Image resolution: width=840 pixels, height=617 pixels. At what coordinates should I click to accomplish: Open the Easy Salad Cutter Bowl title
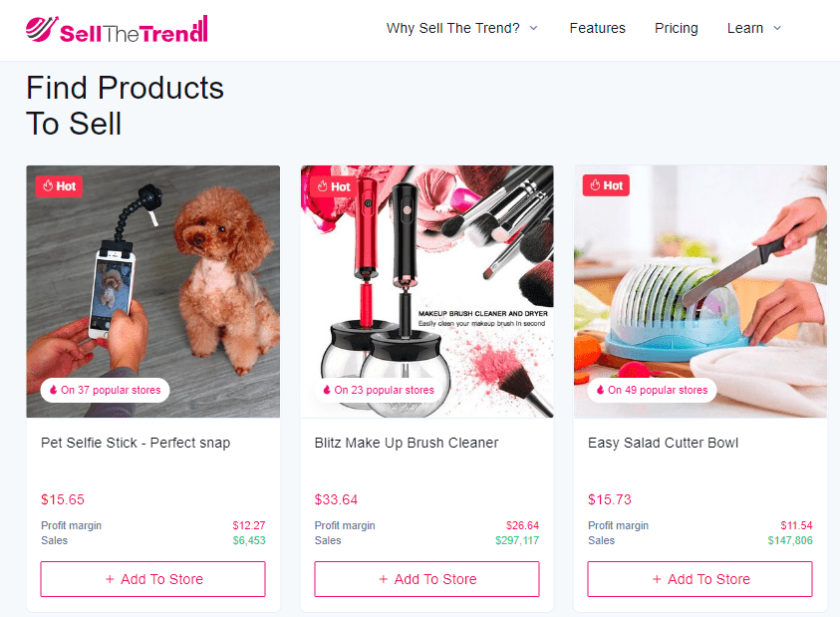[x=664, y=443]
